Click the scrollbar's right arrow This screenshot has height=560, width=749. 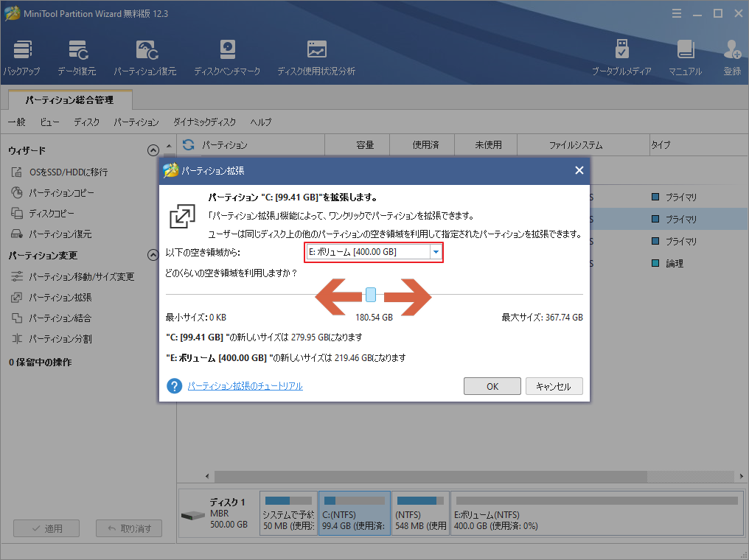(x=742, y=476)
